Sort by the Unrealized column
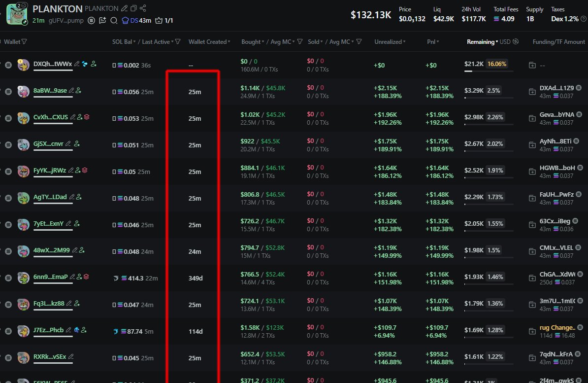588x383 pixels. pos(390,42)
